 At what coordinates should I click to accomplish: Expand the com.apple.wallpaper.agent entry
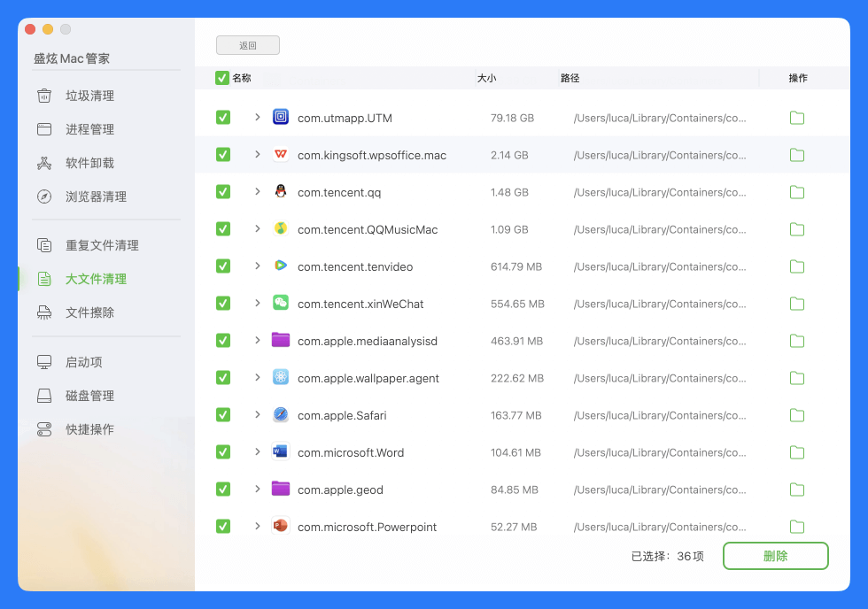pos(258,378)
